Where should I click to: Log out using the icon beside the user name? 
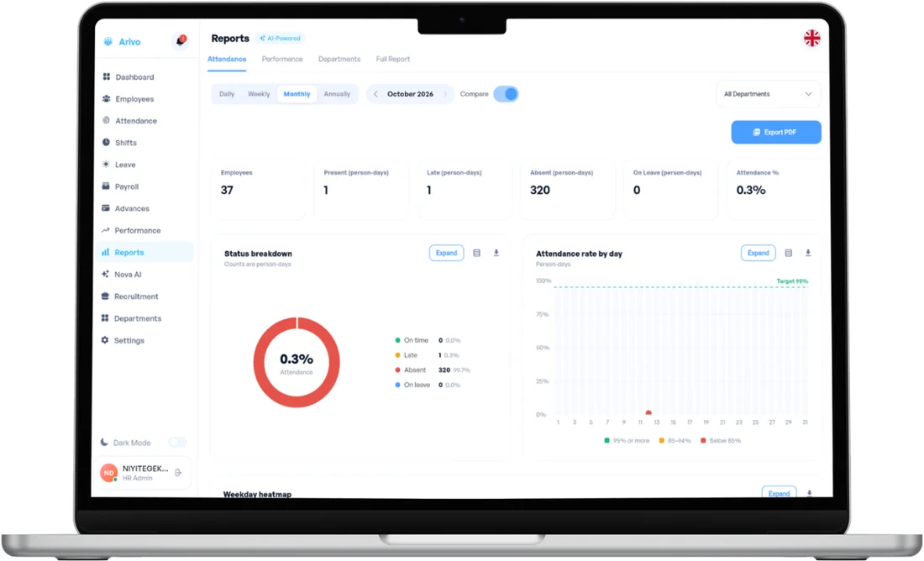tap(179, 473)
